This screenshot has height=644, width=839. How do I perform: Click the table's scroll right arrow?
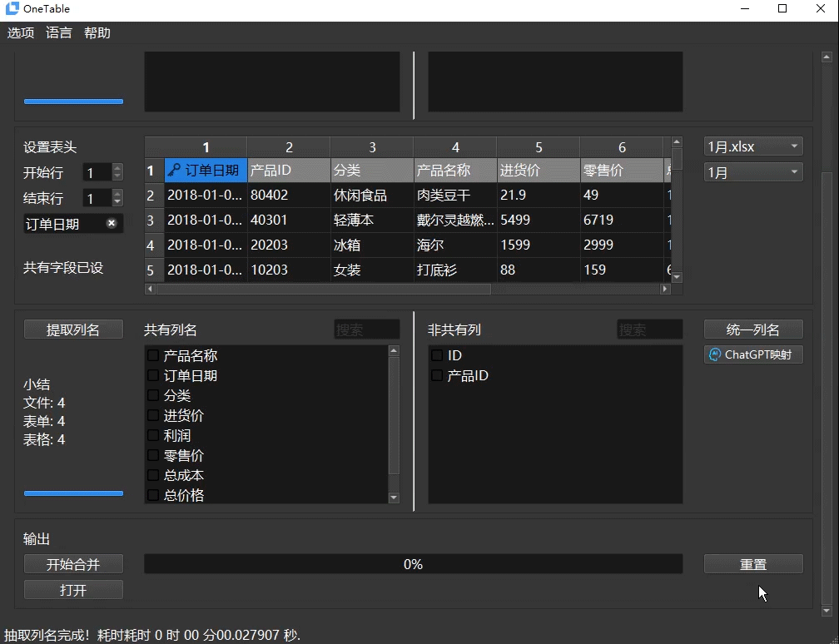(665, 289)
